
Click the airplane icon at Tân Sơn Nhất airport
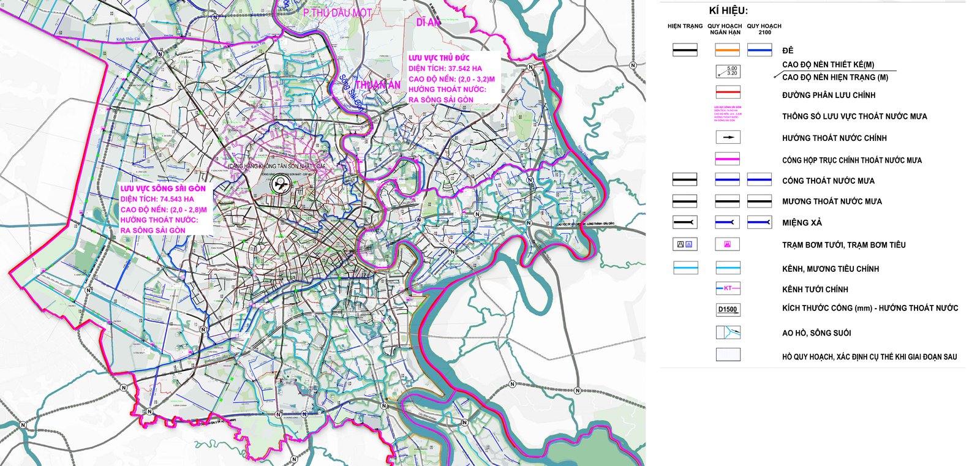pyautogui.click(x=281, y=183)
